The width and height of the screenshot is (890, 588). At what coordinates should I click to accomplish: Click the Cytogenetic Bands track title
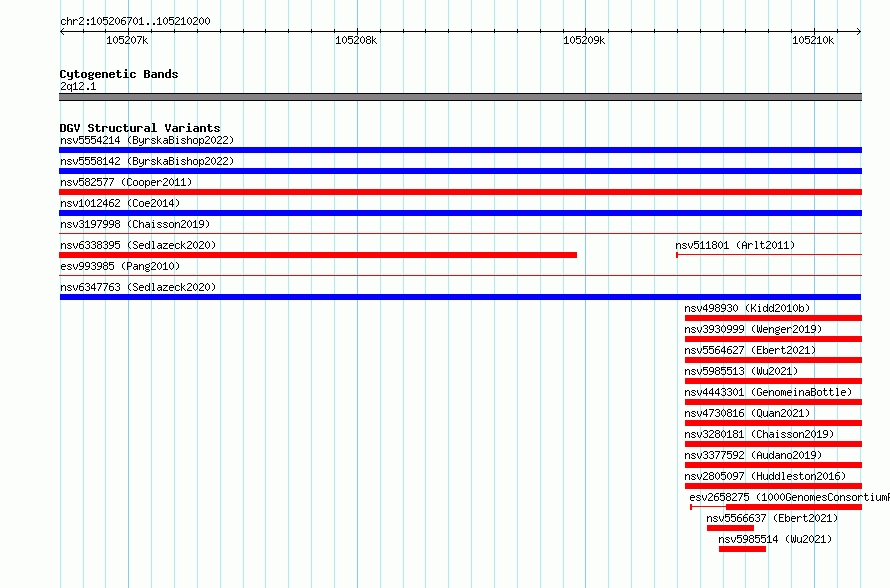pyautogui.click(x=119, y=74)
